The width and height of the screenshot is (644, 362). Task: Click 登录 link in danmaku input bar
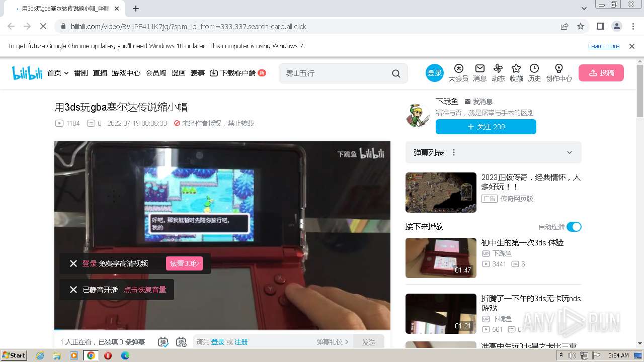tap(218, 342)
